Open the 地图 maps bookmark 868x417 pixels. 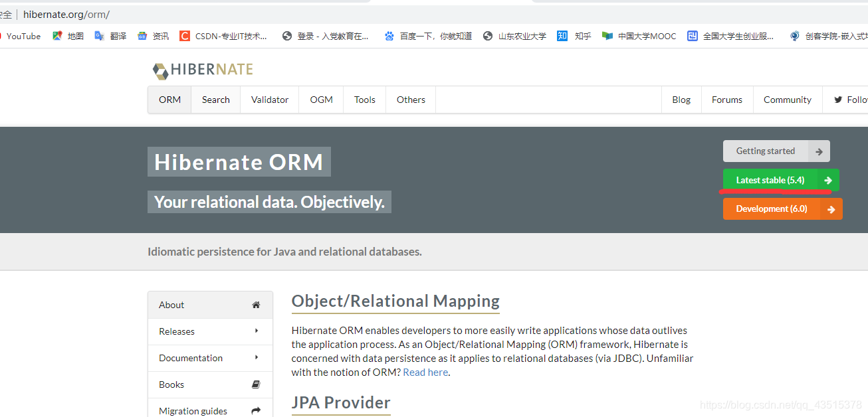pyautogui.click(x=68, y=36)
